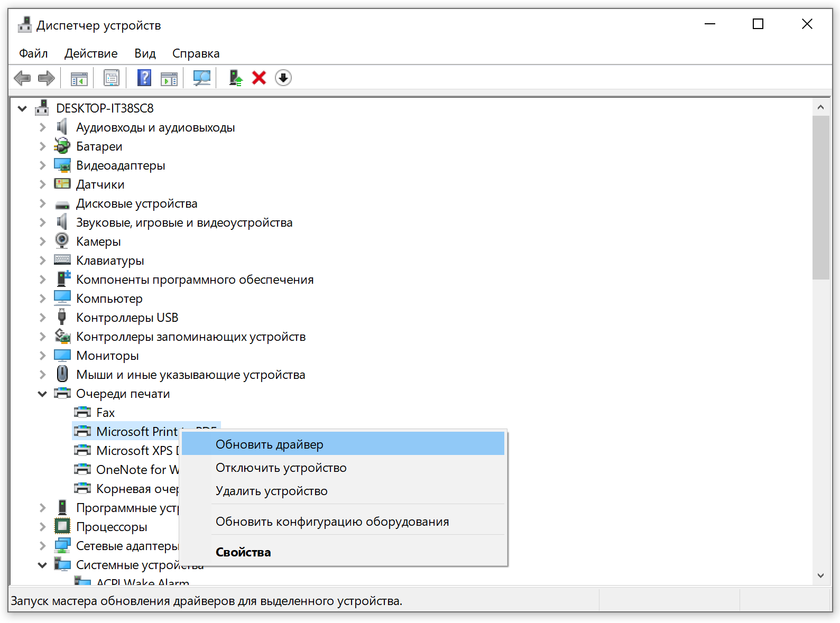
Task: Click the disable device down-arrow icon
Action: pyautogui.click(x=283, y=78)
